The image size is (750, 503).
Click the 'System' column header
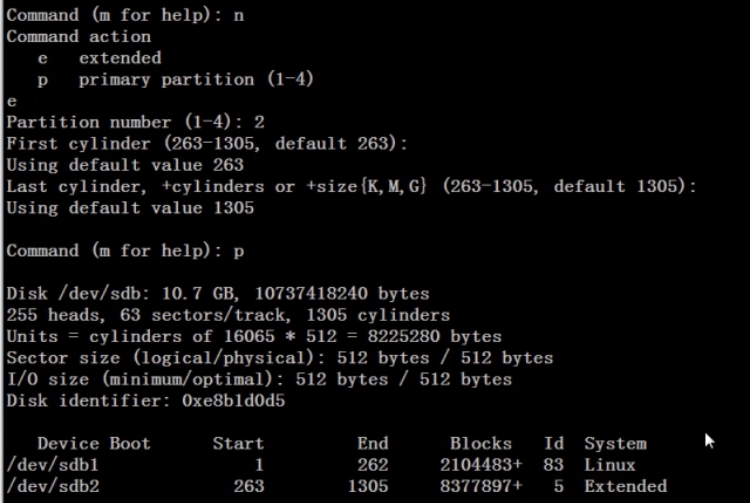pyautogui.click(x=615, y=443)
